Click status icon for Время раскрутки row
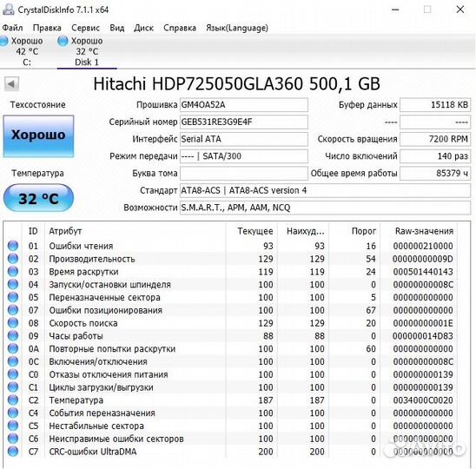476x469 pixels. point(13,271)
